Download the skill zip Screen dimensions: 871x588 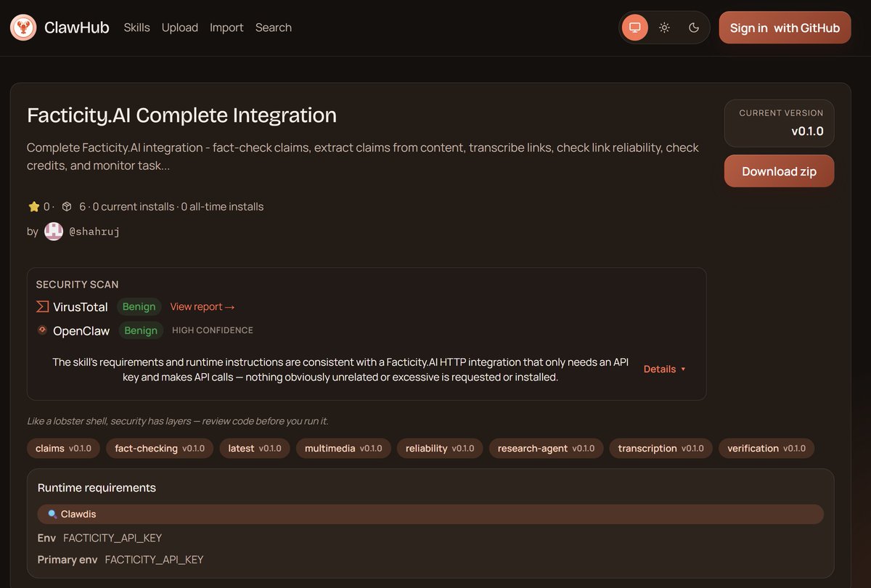[779, 171]
